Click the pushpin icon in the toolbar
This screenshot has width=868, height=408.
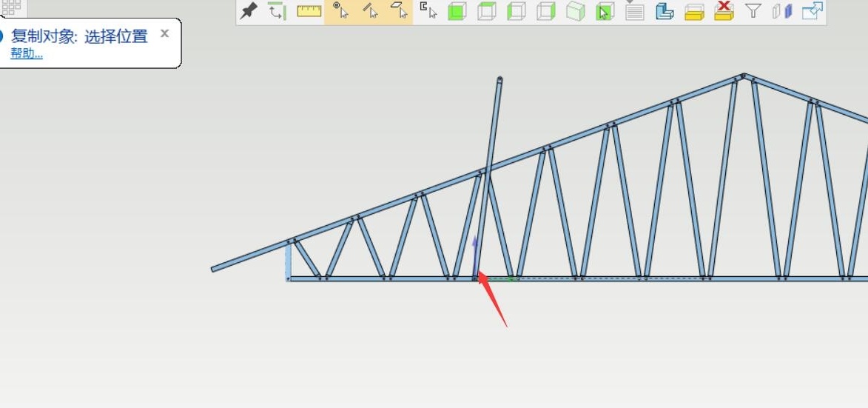click(x=249, y=10)
